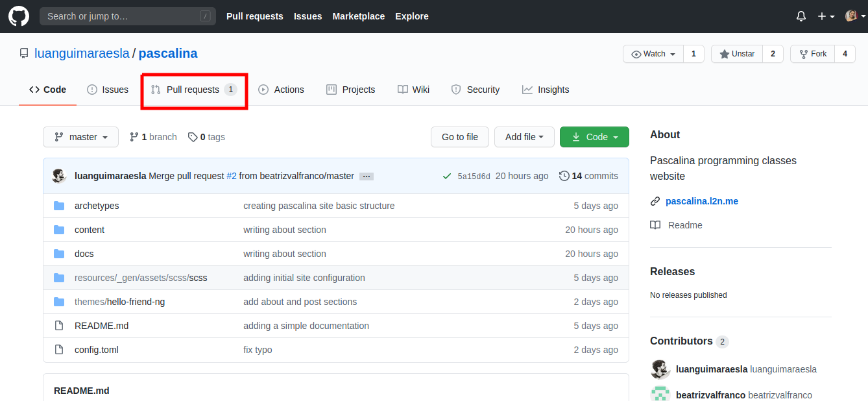This screenshot has height=401, width=868.
Task: Visit the pascalina.l2n.me website link
Action: click(701, 201)
